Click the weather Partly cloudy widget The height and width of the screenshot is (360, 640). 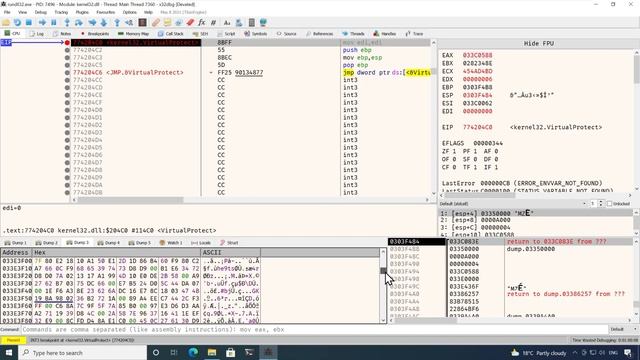click(x=538, y=353)
